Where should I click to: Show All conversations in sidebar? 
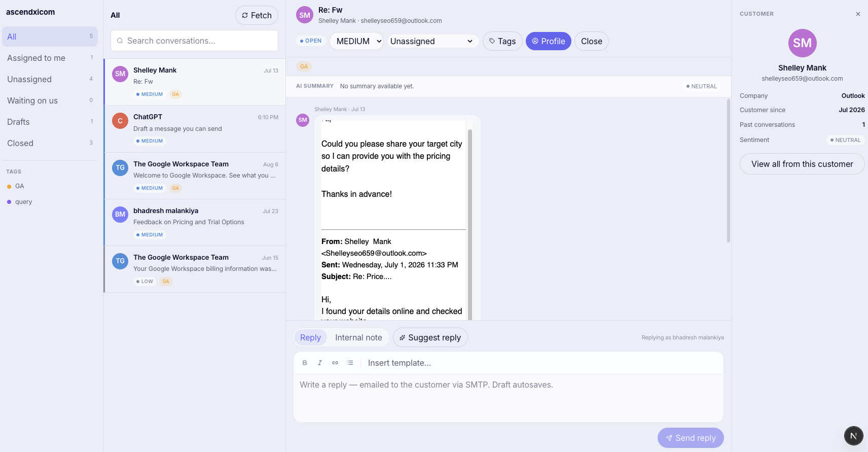(x=50, y=37)
